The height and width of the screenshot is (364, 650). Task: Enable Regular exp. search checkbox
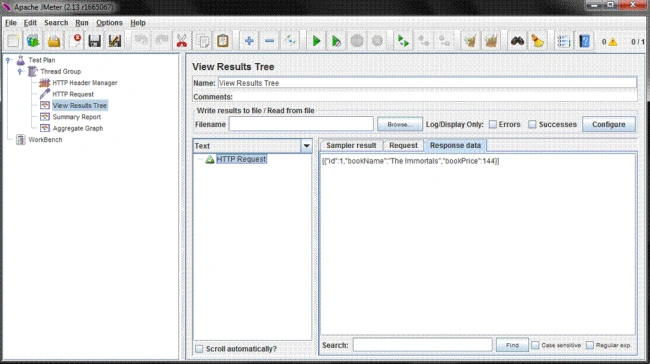pyautogui.click(x=590, y=345)
